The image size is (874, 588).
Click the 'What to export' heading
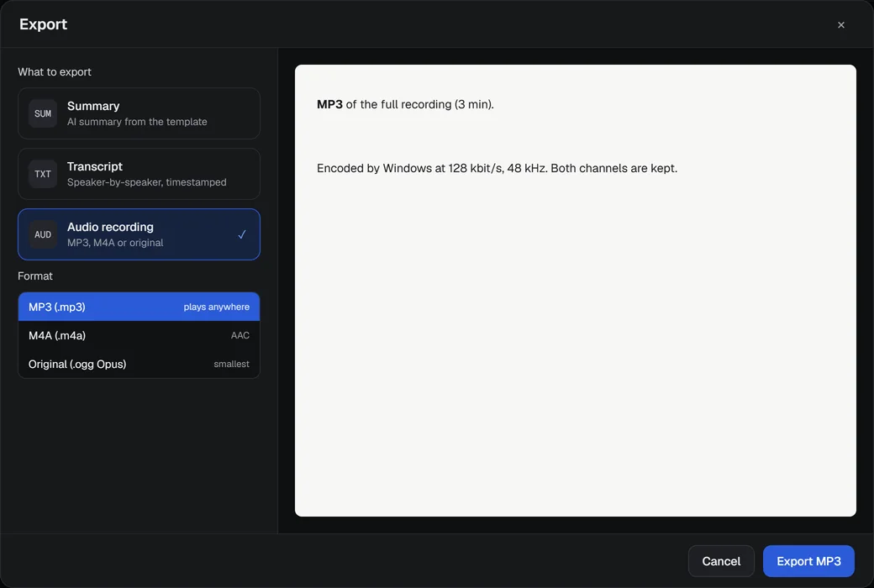(x=55, y=72)
